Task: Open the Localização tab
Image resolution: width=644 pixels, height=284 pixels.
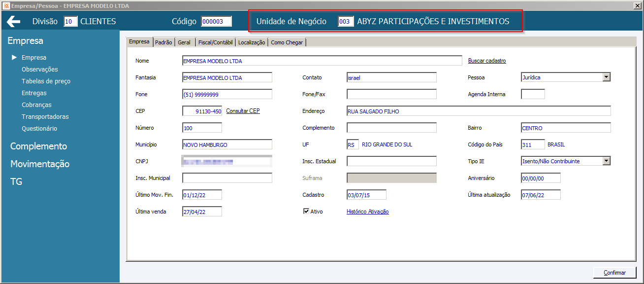Action: (252, 42)
